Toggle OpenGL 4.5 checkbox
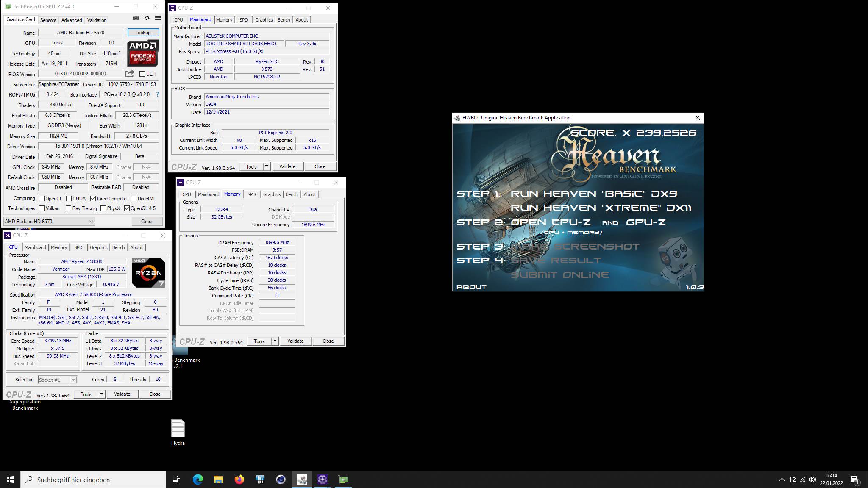Viewport: 868px width, 488px height. click(127, 208)
